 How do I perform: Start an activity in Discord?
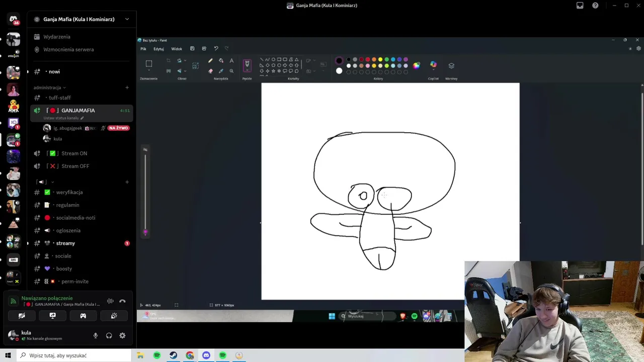click(x=83, y=316)
